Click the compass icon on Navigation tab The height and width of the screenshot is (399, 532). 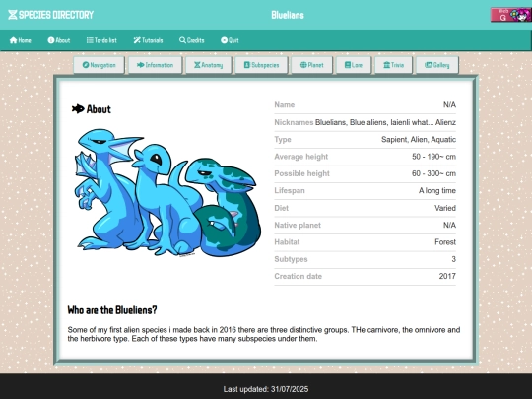pos(86,65)
